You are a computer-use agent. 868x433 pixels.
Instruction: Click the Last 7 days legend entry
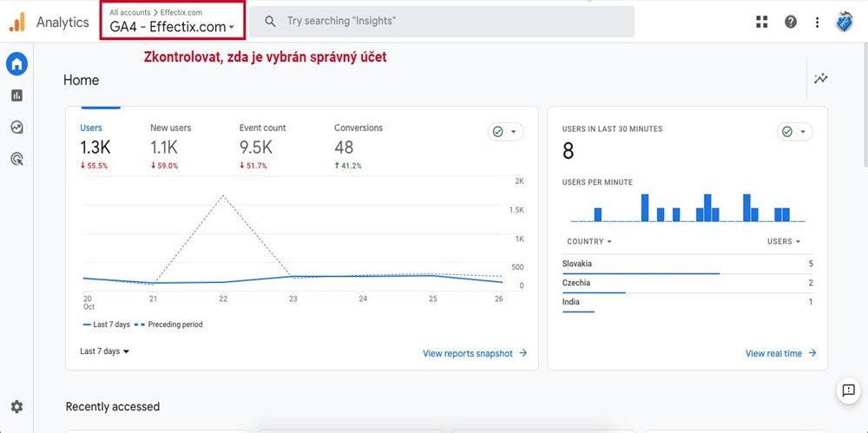(106, 325)
